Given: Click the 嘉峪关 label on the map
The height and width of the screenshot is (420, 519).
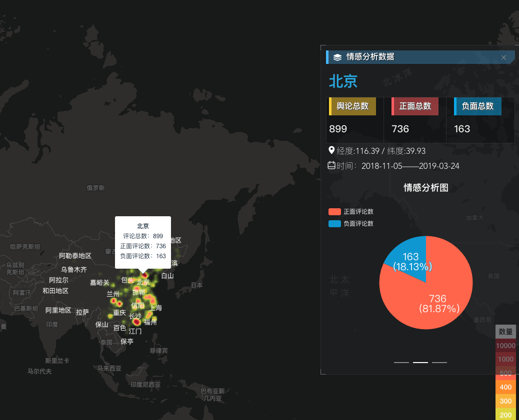Looking at the screenshot, I should click(99, 283).
